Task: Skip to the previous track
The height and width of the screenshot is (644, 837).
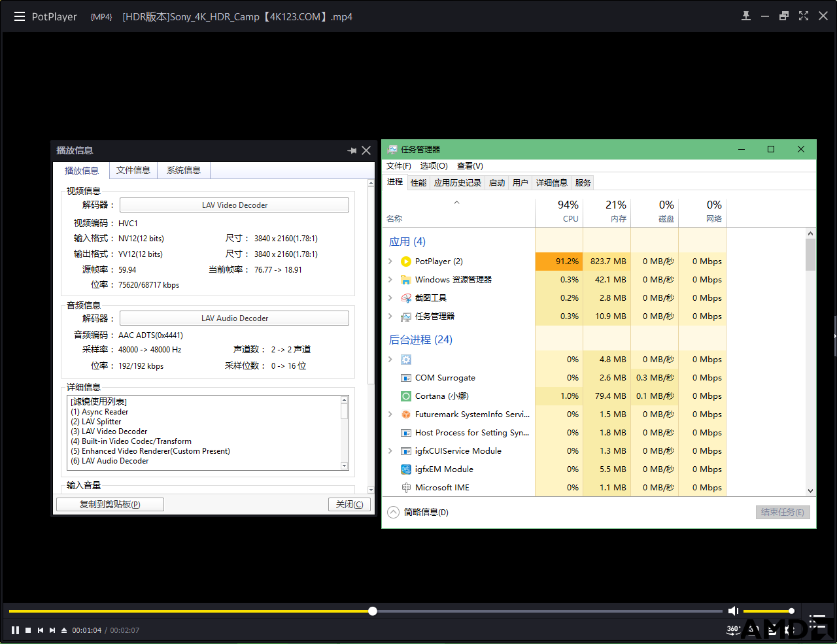Action: click(41, 630)
